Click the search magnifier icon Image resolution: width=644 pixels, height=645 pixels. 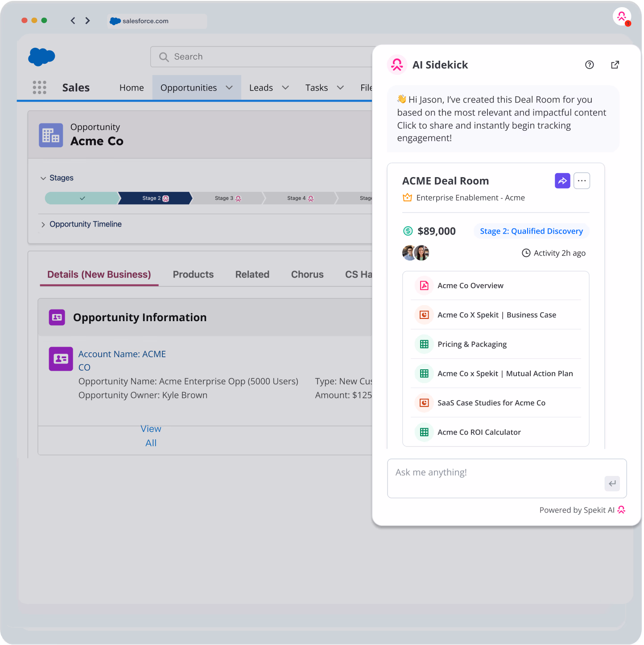(164, 57)
